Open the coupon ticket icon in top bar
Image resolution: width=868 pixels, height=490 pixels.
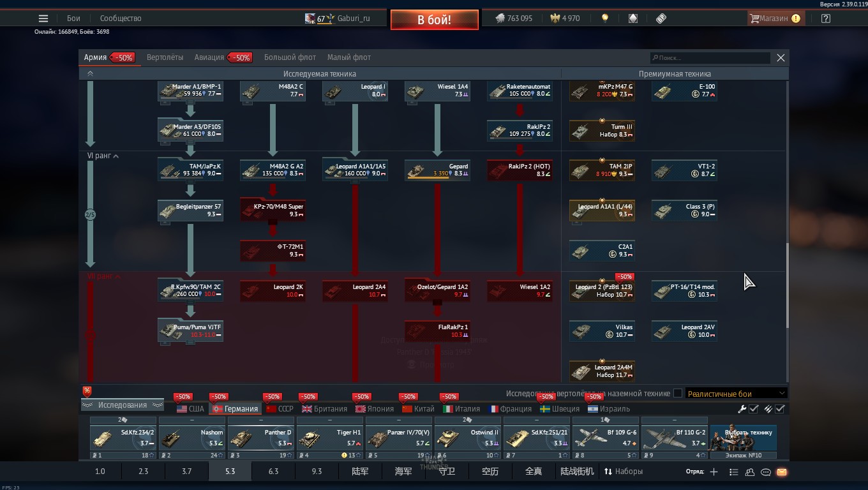click(661, 19)
